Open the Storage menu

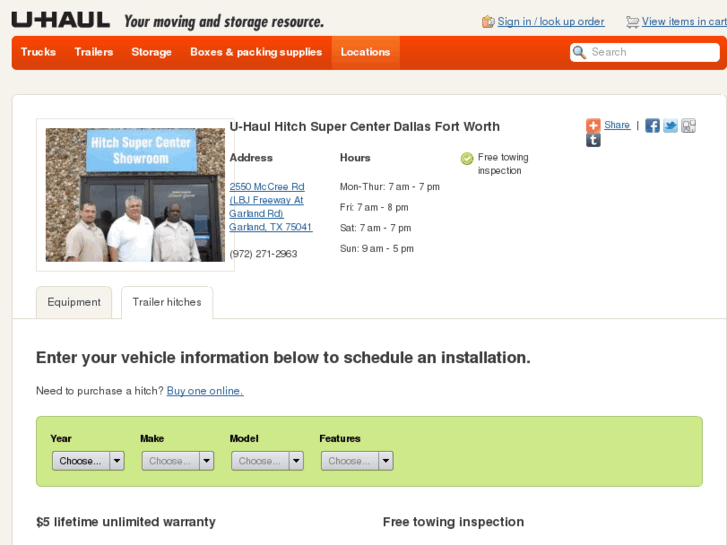pyautogui.click(x=152, y=52)
